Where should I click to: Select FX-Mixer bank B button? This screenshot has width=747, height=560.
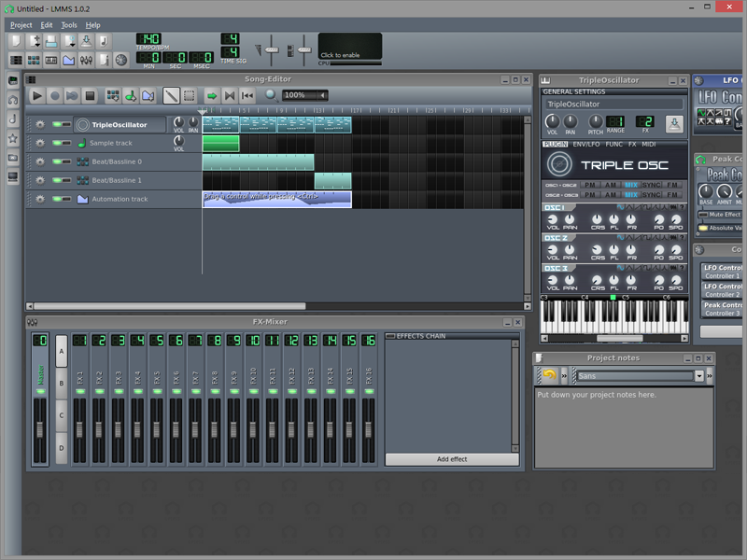(62, 383)
